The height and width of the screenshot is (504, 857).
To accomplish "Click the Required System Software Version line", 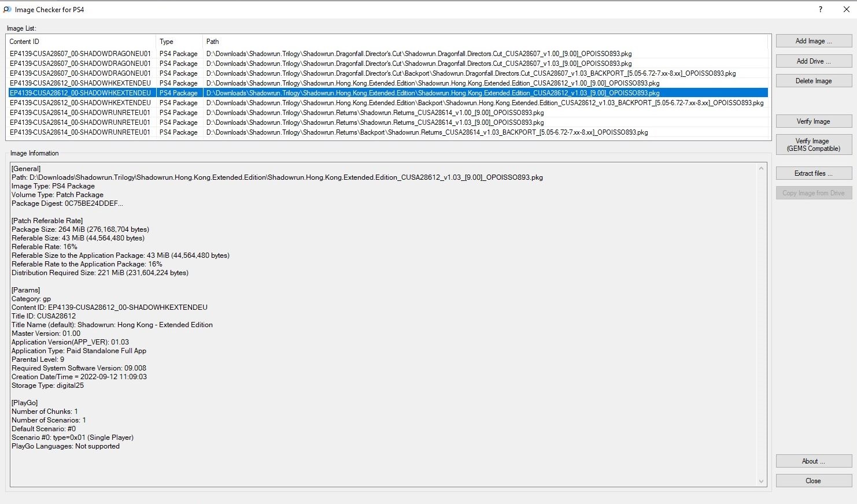I will (x=79, y=368).
